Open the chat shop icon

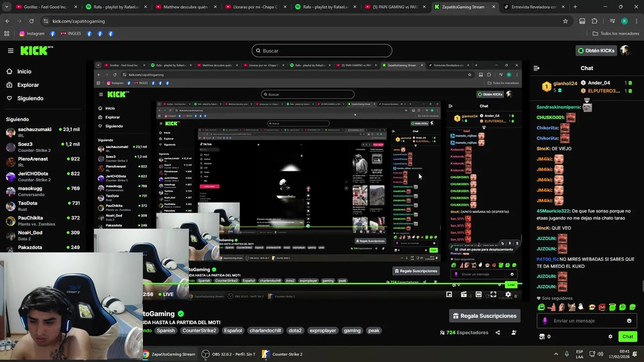pyautogui.click(x=542, y=337)
